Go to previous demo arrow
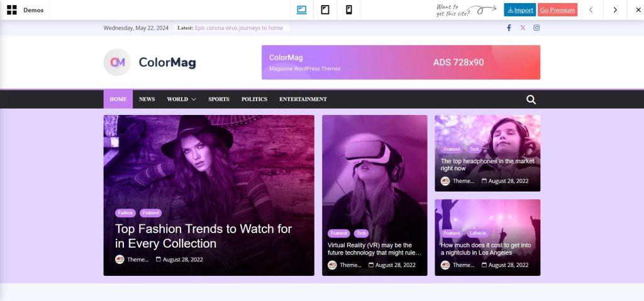 click(x=591, y=10)
